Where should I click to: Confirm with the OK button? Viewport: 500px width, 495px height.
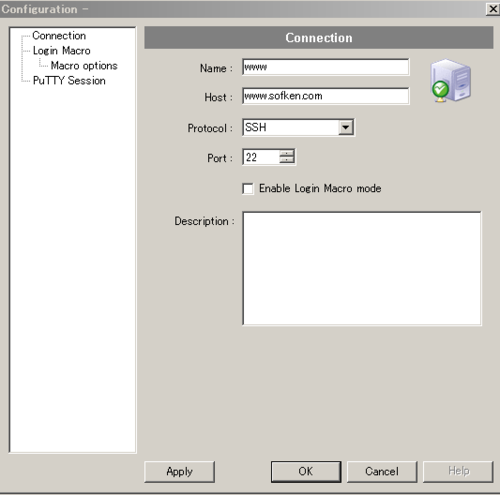[x=306, y=471]
